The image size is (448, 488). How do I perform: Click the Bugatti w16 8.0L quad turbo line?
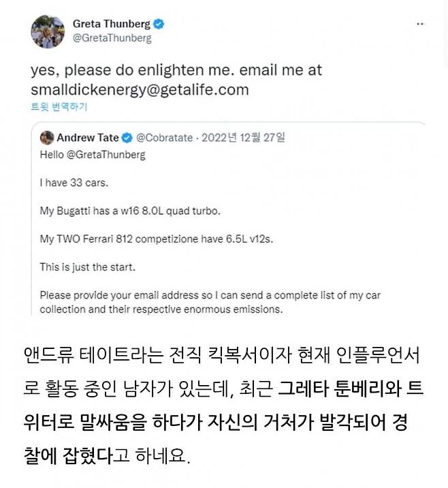tap(130, 211)
